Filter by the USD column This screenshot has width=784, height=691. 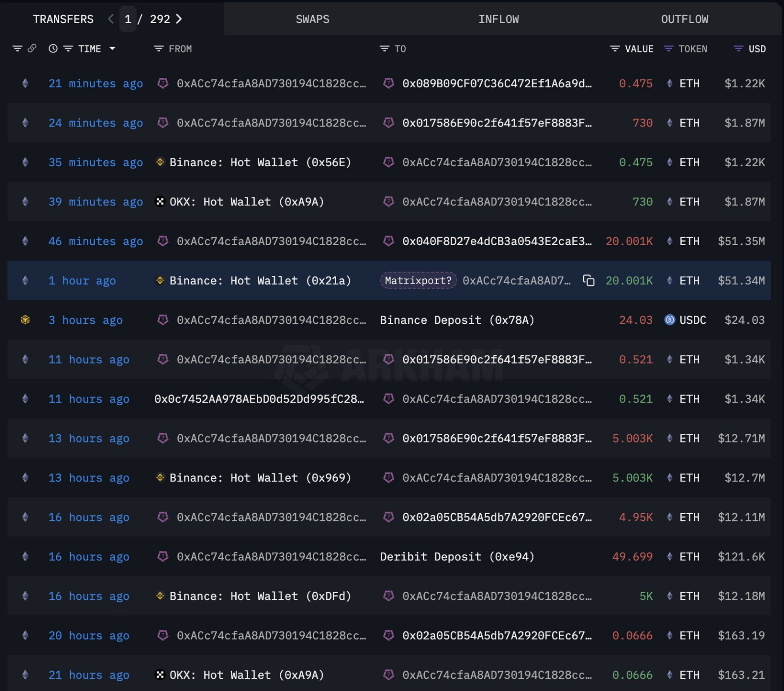pyautogui.click(x=738, y=49)
